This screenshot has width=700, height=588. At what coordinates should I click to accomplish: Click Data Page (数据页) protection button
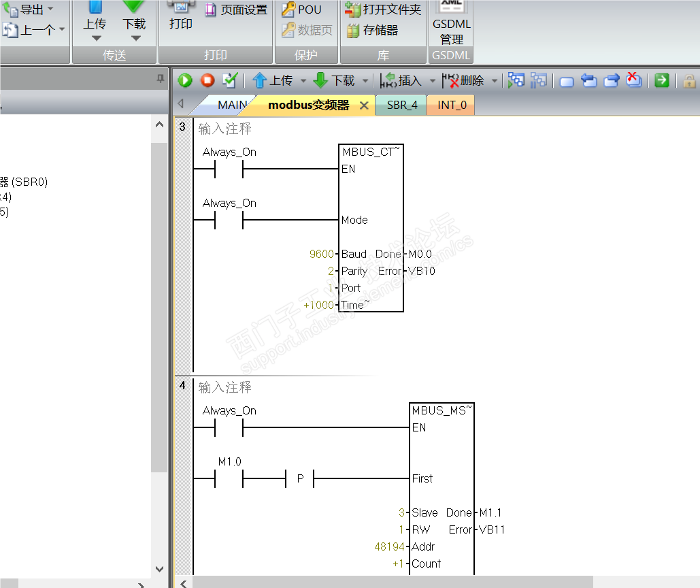(307, 30)
